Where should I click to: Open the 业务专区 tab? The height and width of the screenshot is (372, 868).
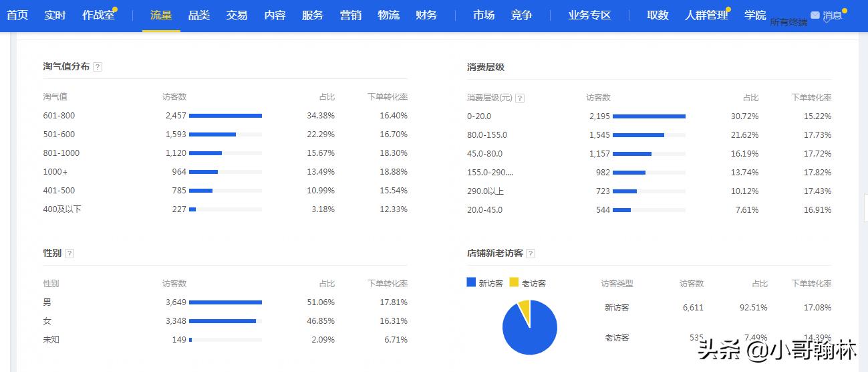(590, 15)
